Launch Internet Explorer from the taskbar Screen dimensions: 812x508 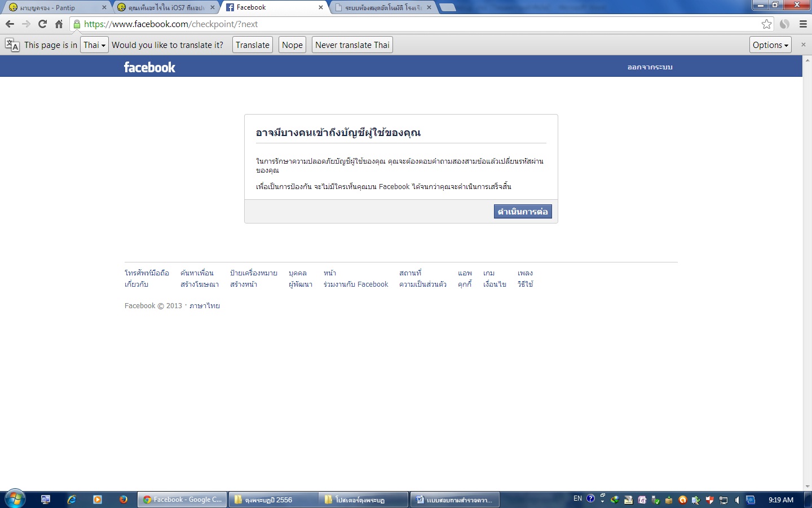(x=72, y=500)
